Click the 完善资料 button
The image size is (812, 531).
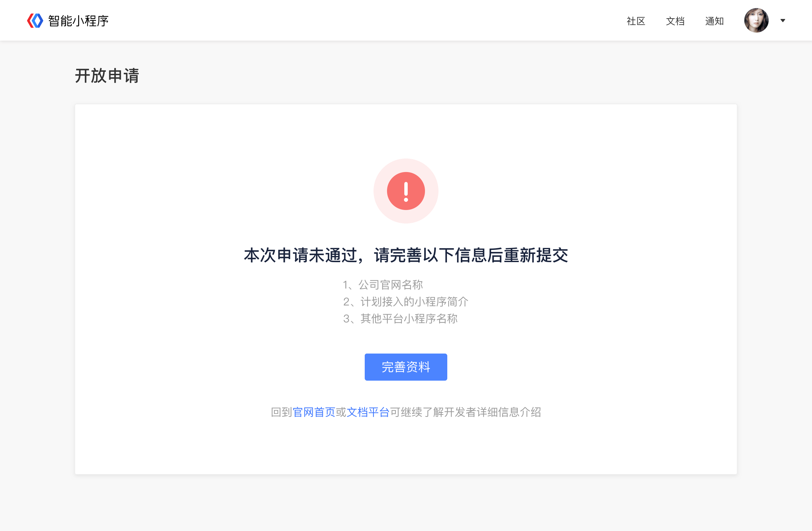[x=406, y=367]
